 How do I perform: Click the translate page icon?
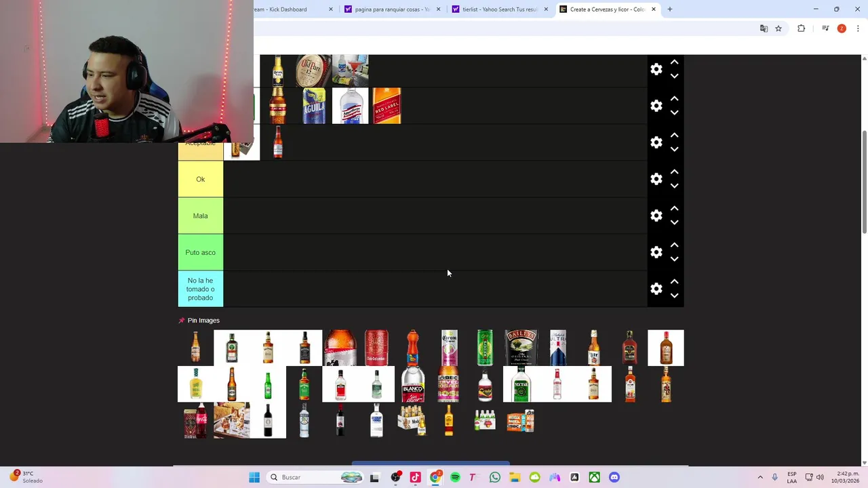(764, 28)
